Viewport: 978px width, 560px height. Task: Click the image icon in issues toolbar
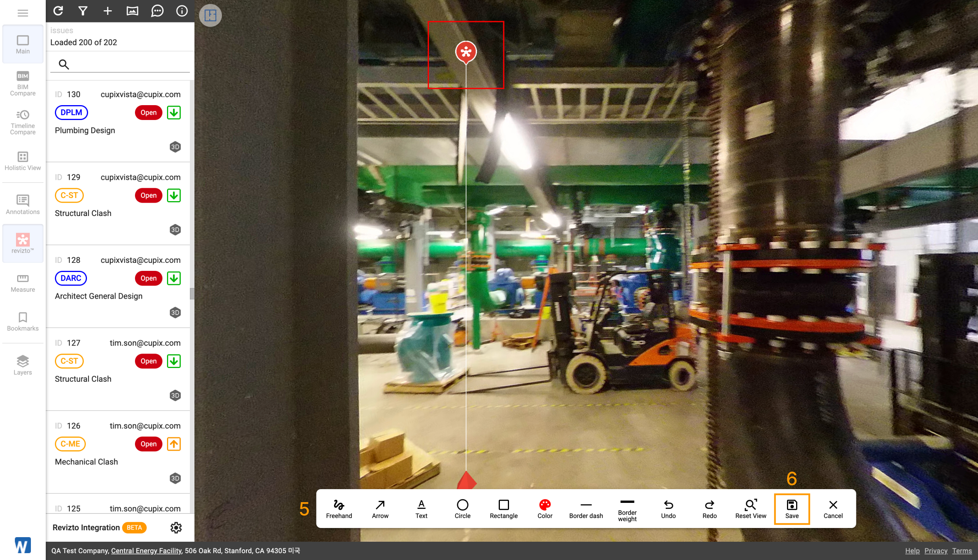tap(132, 11)
